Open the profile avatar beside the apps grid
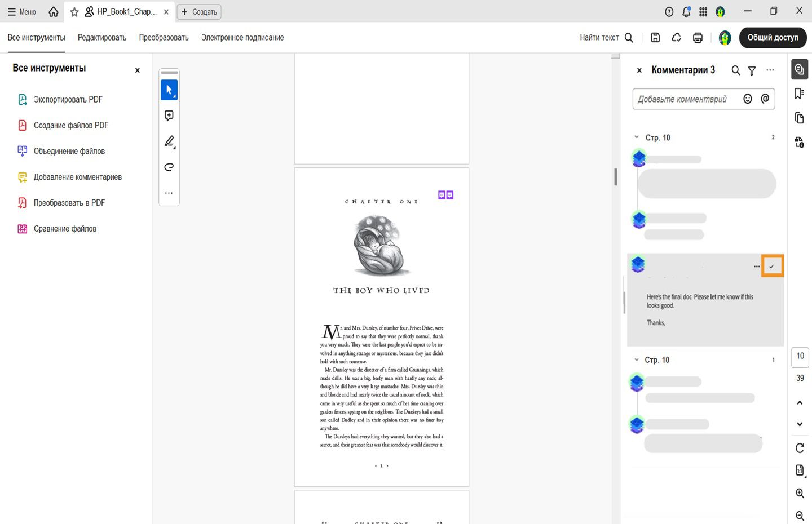812x524 pixels. coord(720,12)
